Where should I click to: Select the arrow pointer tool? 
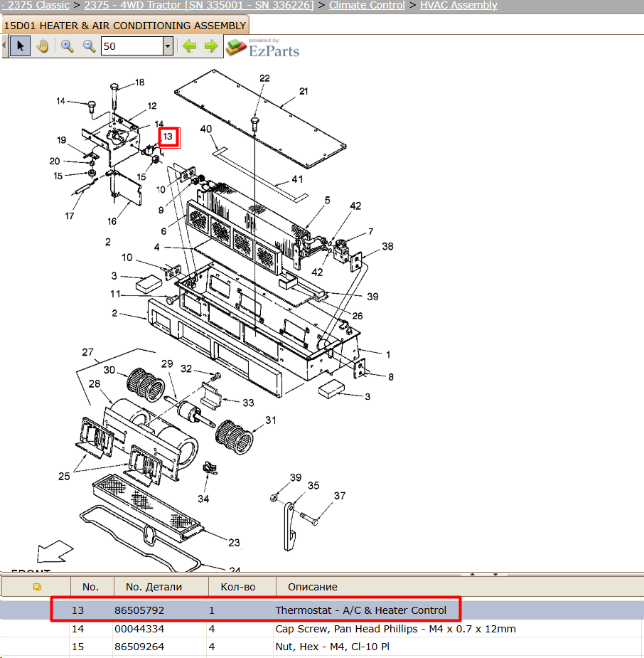click(20, 46)
